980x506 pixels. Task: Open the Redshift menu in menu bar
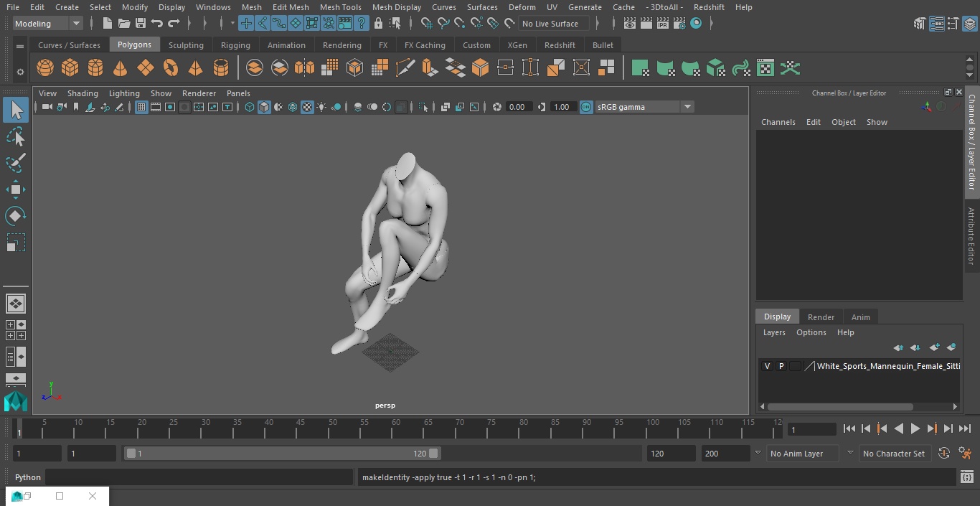click(x=709, y=7)
